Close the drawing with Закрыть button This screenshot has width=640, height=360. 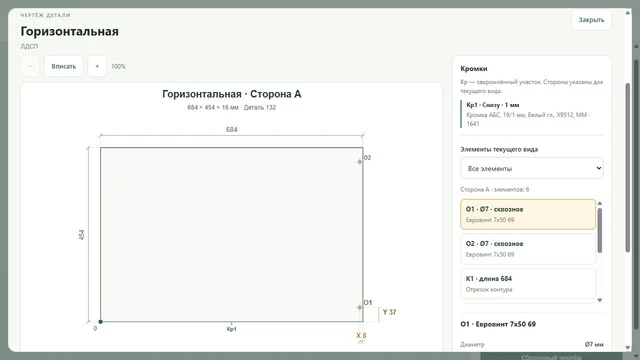click(x=591, y=20)
